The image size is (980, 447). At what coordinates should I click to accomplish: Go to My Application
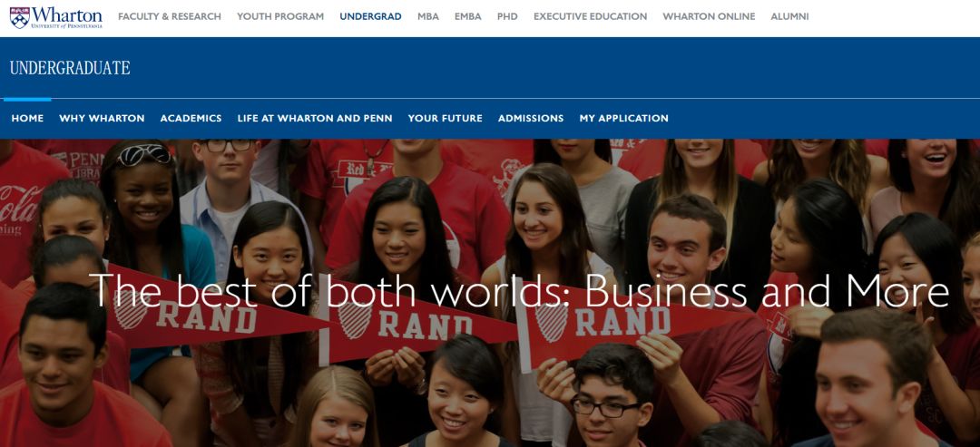point(623,118)
